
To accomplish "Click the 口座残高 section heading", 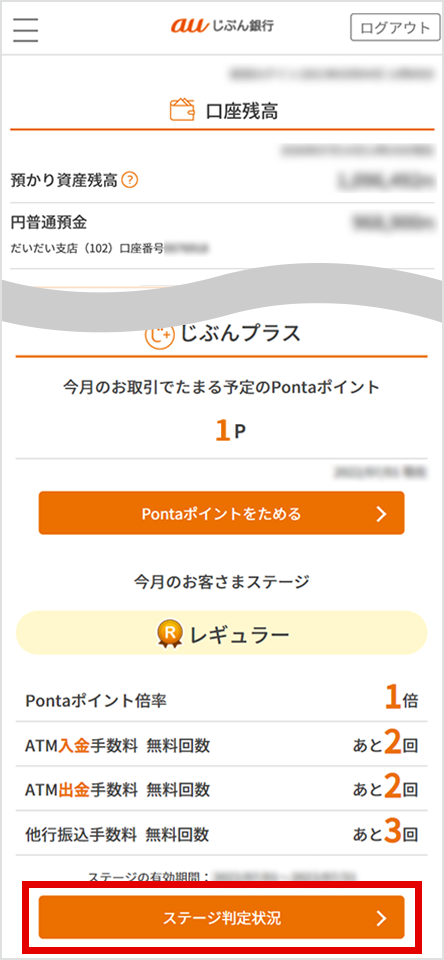I will point(243,111).
